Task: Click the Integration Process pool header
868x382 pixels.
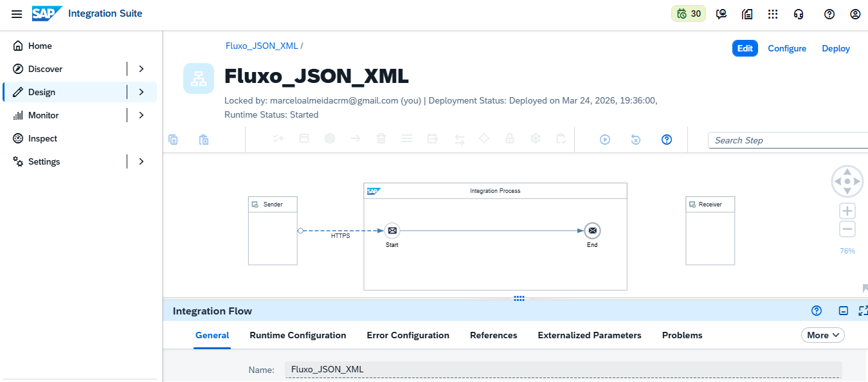Action: (495, 191)
